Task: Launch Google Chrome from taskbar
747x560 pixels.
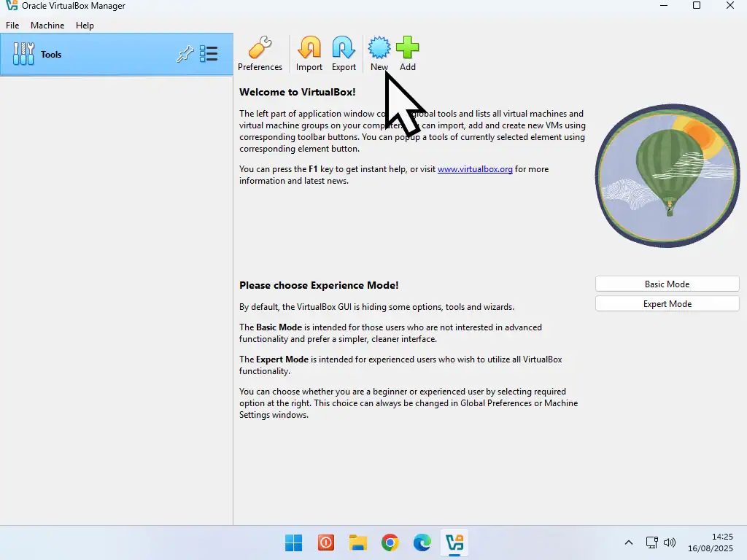Action: pyautogui.click(x=390, y=542)
